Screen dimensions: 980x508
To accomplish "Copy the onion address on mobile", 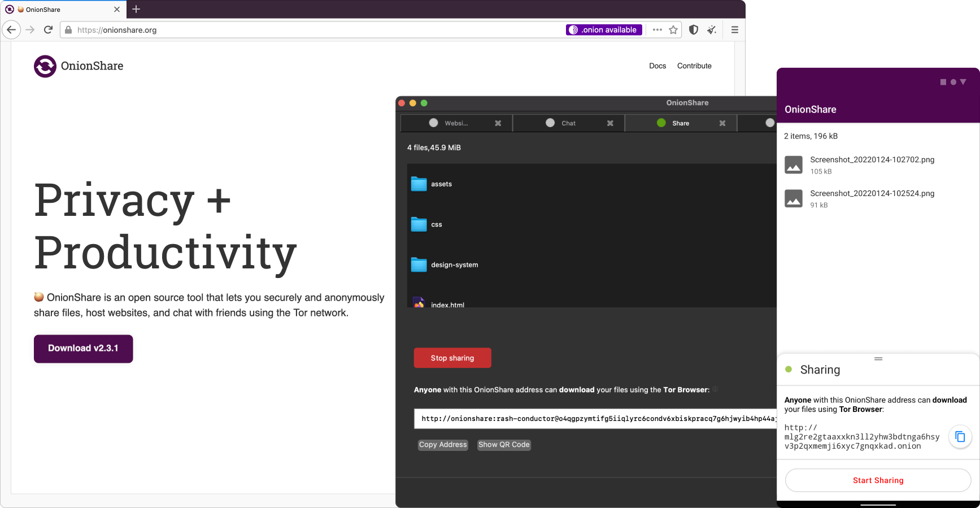I will [x=960, y=437].
